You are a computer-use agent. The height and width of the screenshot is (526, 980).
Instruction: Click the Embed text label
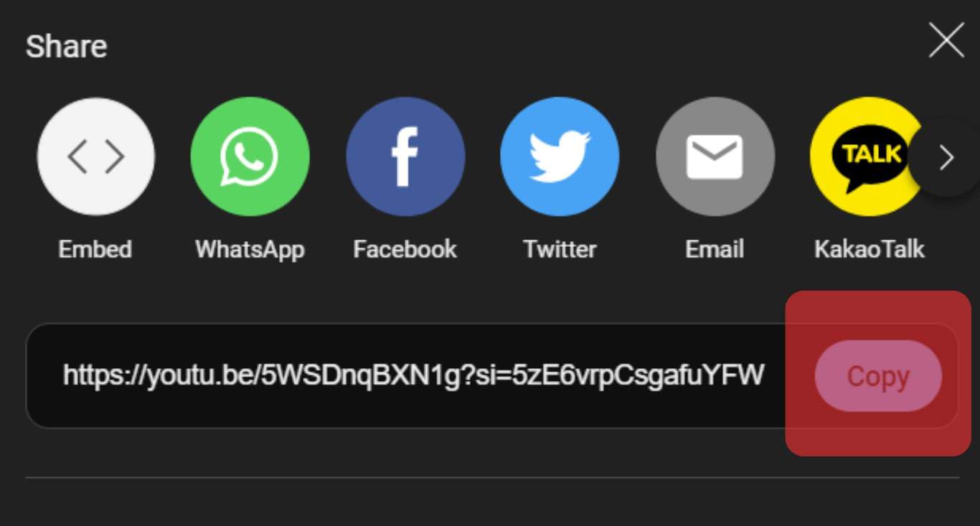click(95, 249)
